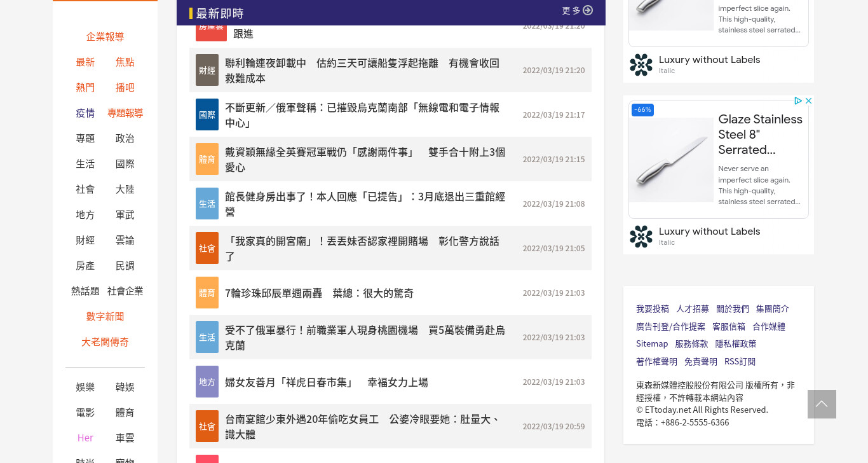Open article 戴資穎無緣全英賽冠軍戰
The width and height of the screenshot is (868, 463).
point(365,160)
